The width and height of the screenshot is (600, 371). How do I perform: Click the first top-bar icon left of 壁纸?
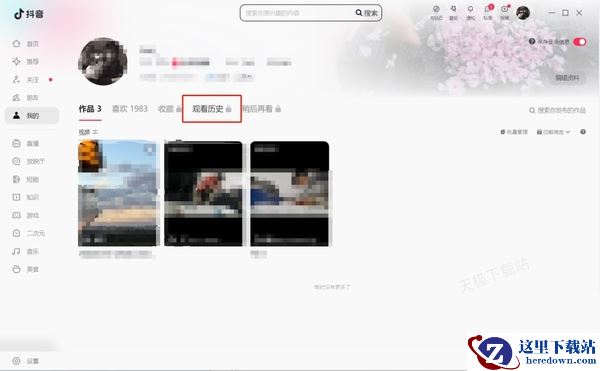coord(436,12)
